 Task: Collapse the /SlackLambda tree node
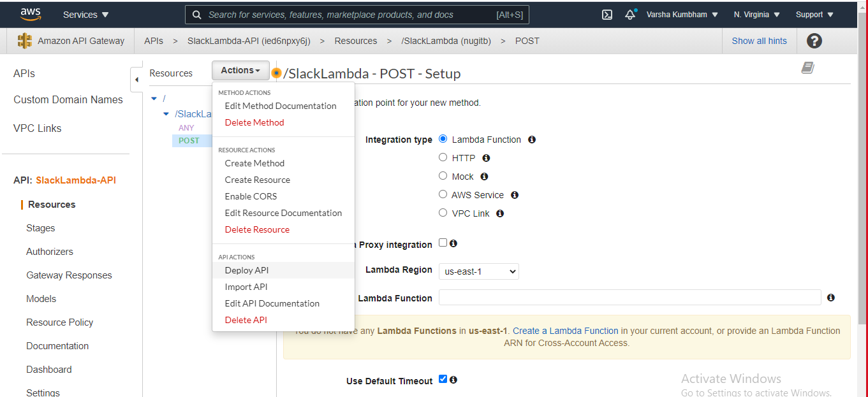tap(166, 114)
